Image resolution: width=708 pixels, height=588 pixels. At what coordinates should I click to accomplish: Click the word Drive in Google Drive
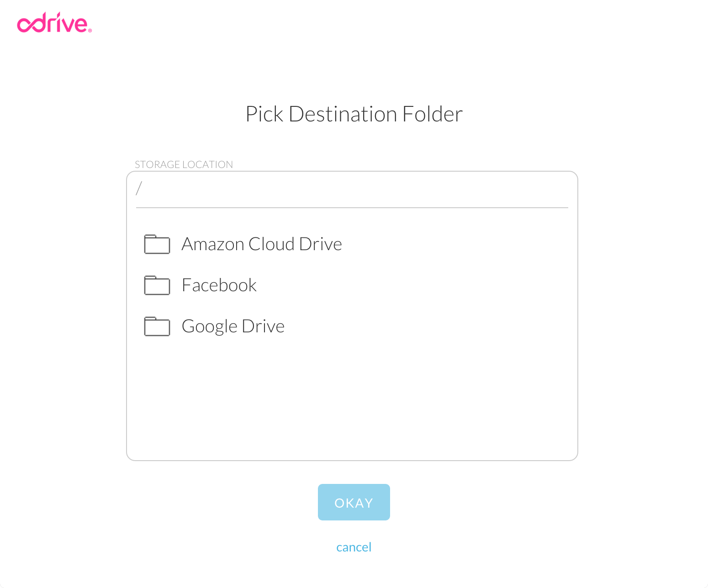click(x=263, y=326)
